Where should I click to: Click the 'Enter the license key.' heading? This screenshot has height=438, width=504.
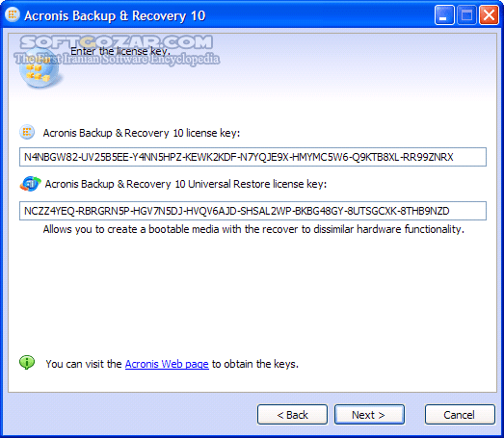120,51
